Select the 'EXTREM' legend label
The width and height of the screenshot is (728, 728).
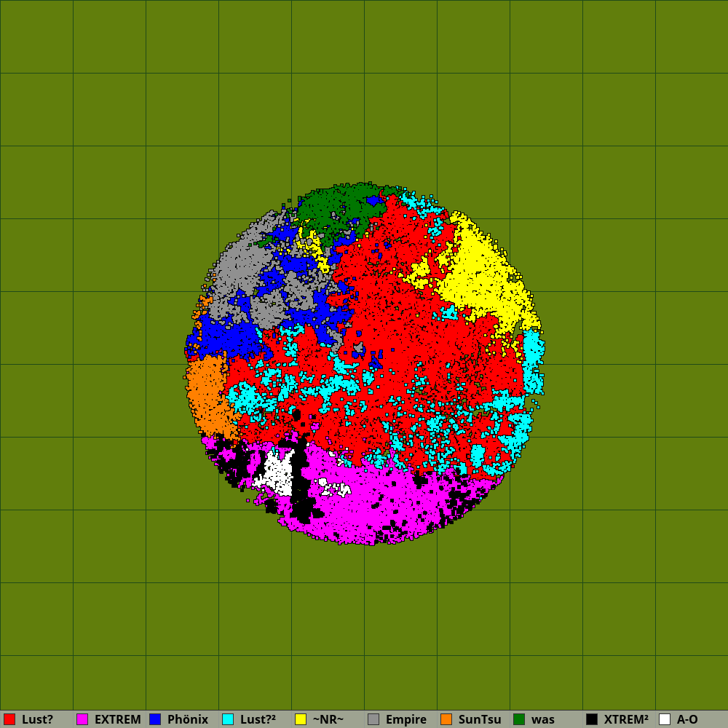tap(117, 719)
